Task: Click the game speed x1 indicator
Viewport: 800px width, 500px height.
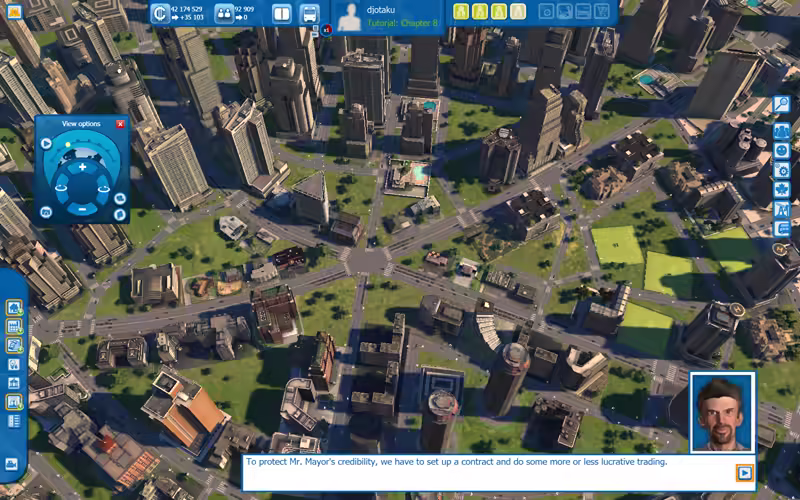Action: pyautogui.click(x=327, y=30)
